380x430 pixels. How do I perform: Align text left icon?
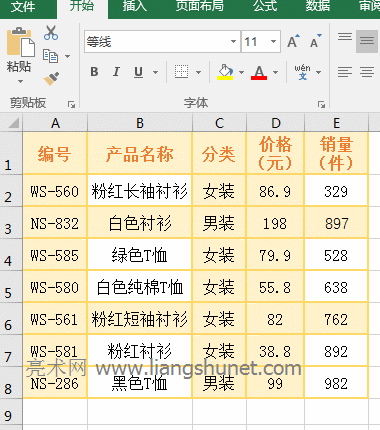pos(345,72)
